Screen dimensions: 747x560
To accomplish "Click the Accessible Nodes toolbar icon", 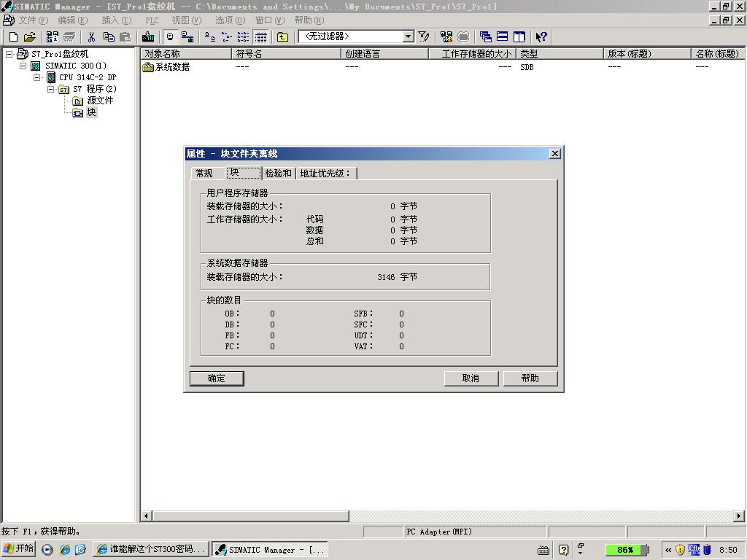I will click(52, 36).
